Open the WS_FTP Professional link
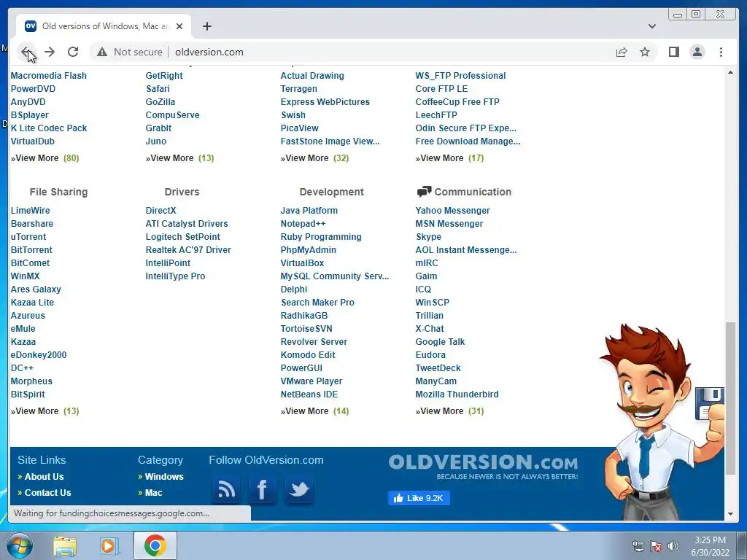The image size is (747, 560). 460,76
